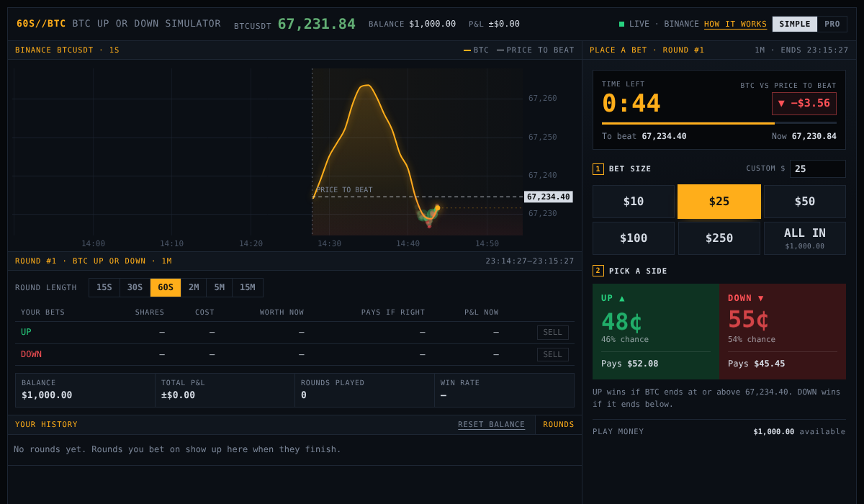Image resolution: width=864 pixels, height=504 pixels.
Task: Choose the $50 bet size
Action: point(805,202)
